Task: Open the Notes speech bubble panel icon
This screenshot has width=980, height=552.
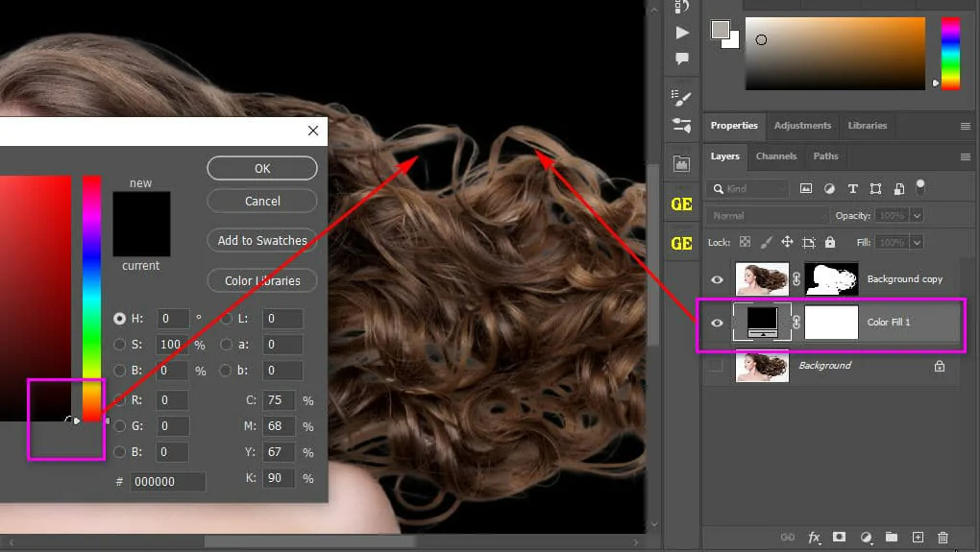Action: (x=682, y=59)
